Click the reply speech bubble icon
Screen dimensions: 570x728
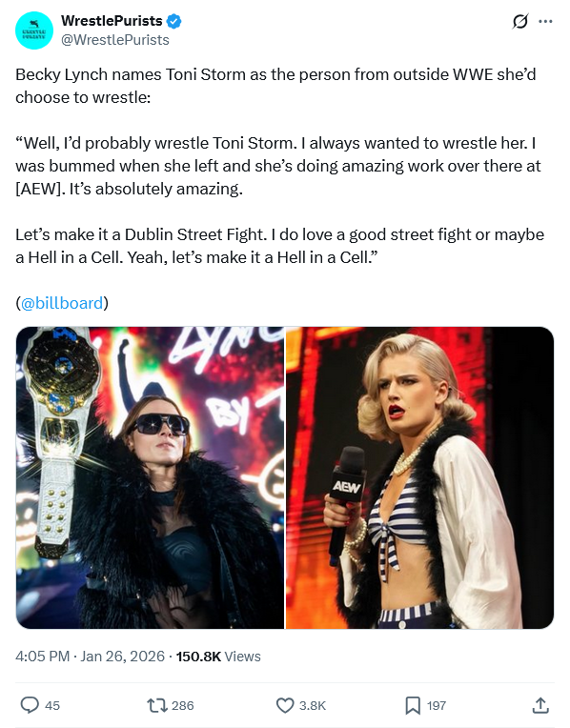click(x=30, y=705)
